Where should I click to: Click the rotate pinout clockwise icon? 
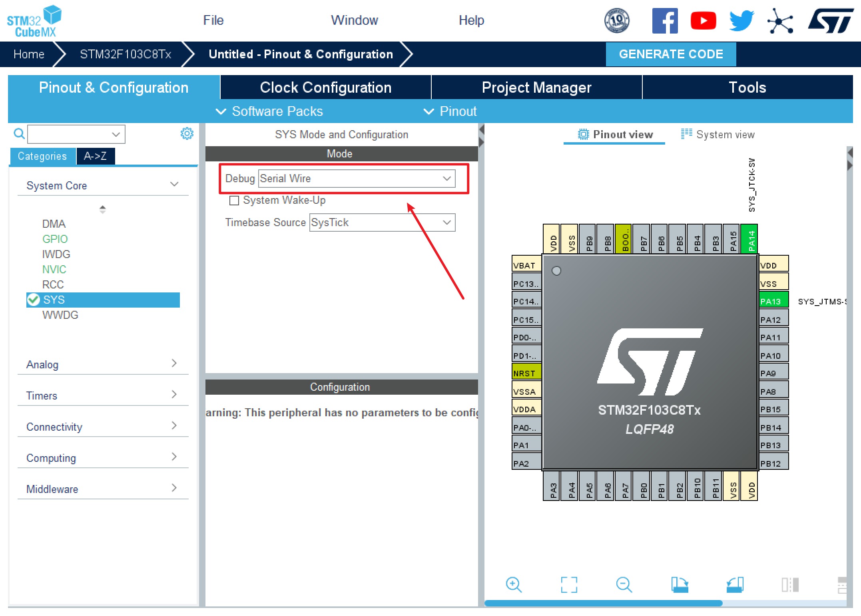(679, 584)
